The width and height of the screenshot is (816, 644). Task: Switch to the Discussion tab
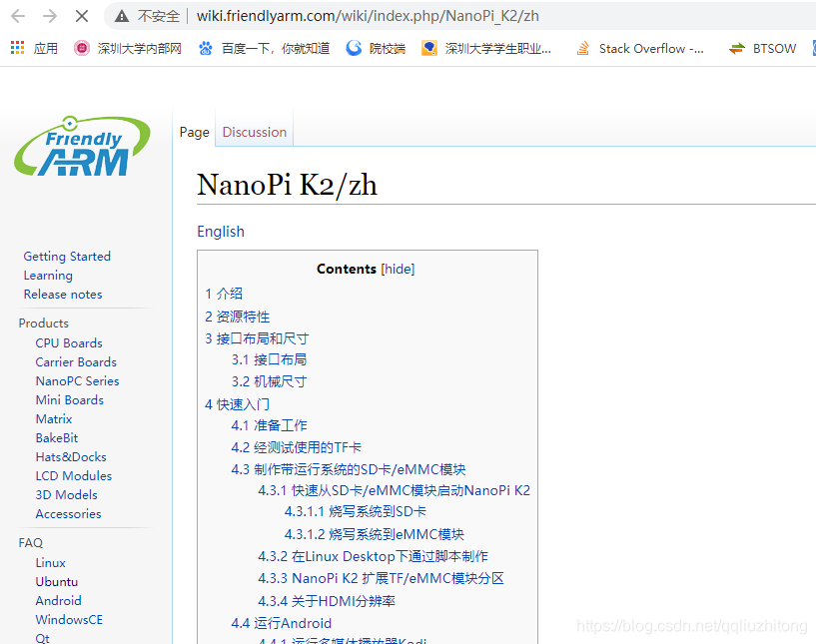pyautogui.click(x=255, y=132)
